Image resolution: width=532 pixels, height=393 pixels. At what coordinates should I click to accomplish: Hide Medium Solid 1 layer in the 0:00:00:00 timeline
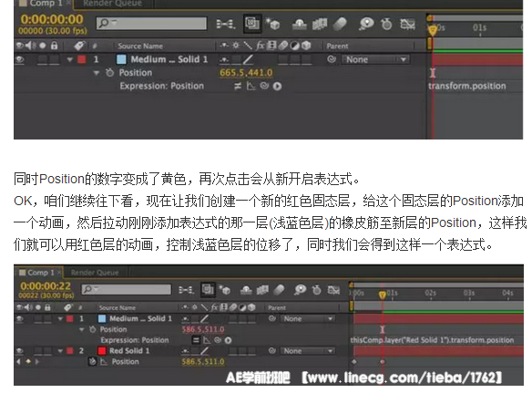tap(20, 59)
